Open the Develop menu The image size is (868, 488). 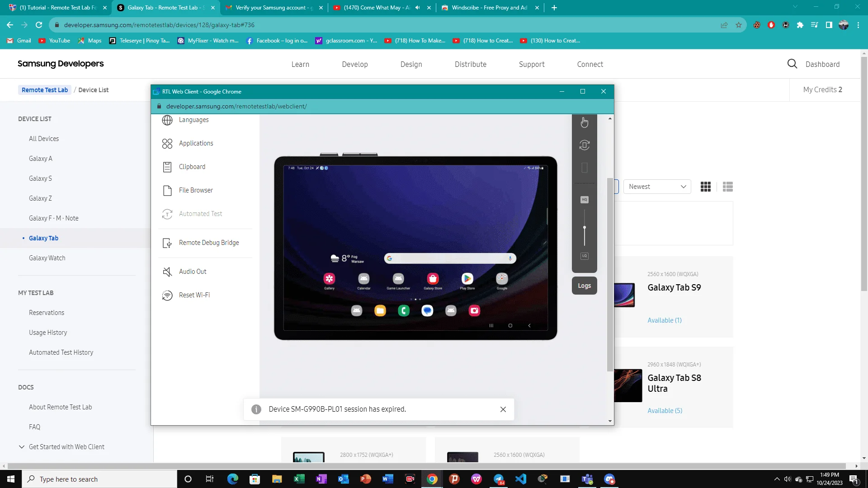355,64
